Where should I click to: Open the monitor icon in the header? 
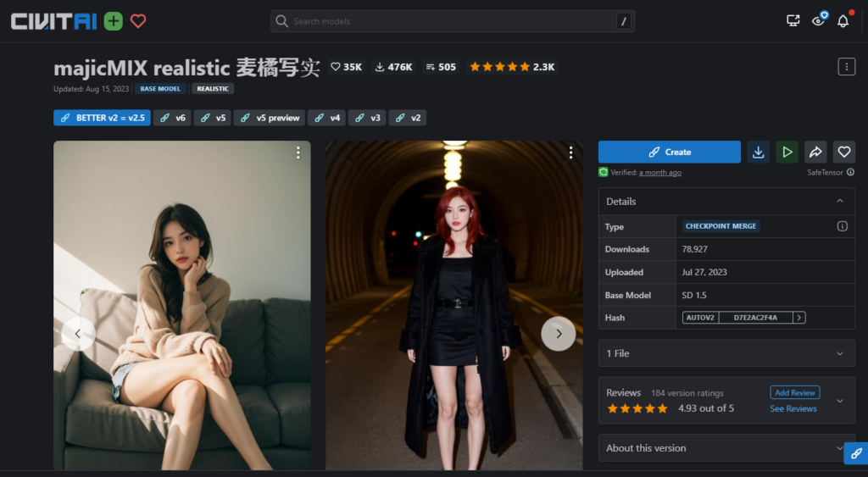pyautogui.click(x=793, y=21)
